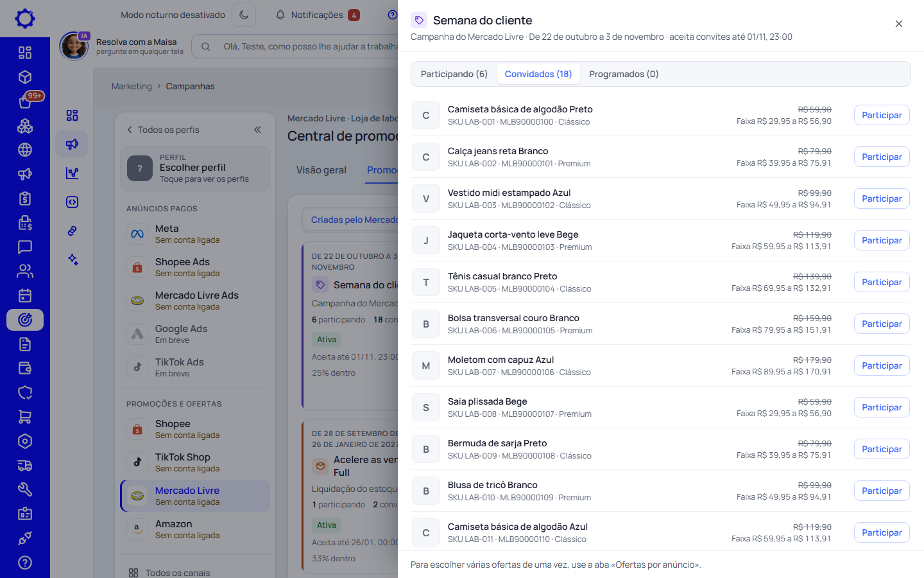This screenshot has height=578, width=924.
Task: Open the calendar icon in the blue sidebar
Action: tap(25, 295)
